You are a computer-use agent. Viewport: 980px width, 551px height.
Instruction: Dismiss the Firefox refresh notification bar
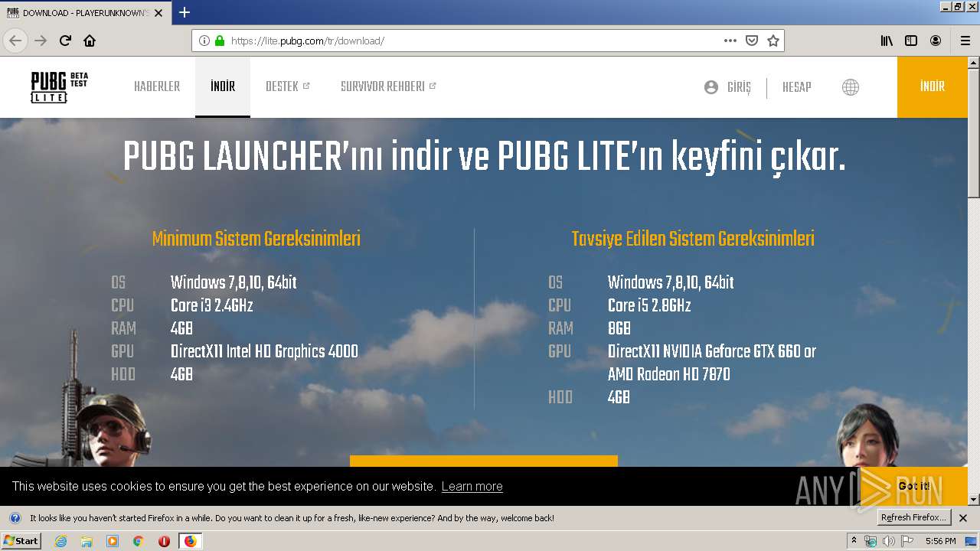pos(963,518)
